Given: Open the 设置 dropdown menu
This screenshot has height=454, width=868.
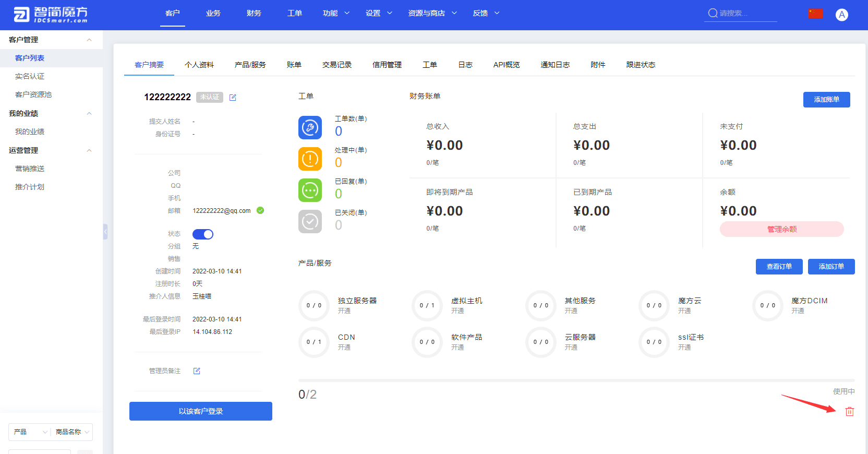Looking at the screenshot, I should (x=379, y=13).
